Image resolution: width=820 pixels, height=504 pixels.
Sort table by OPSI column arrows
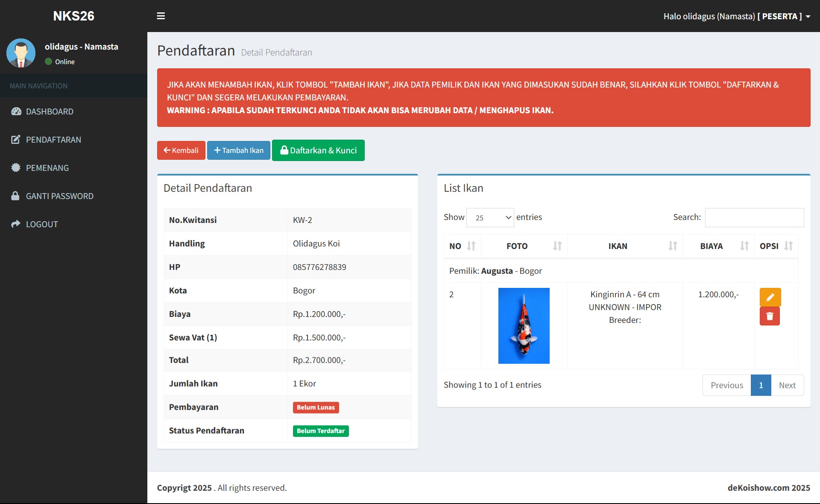tap(788, 246)
